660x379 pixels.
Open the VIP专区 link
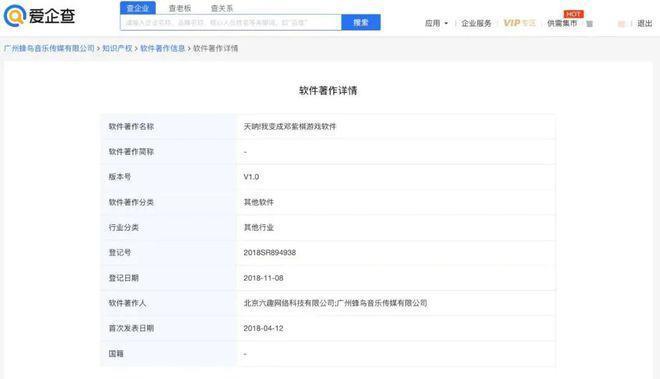[x=519, y=23]
